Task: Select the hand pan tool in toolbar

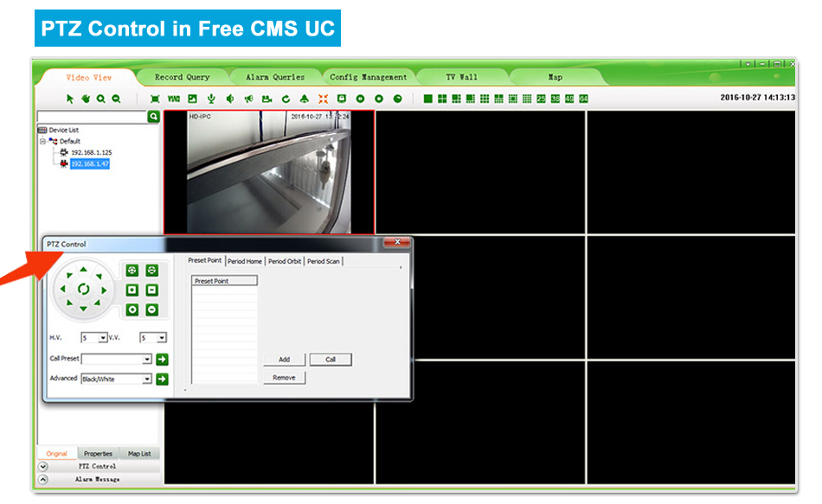Action: coord(86,99)
